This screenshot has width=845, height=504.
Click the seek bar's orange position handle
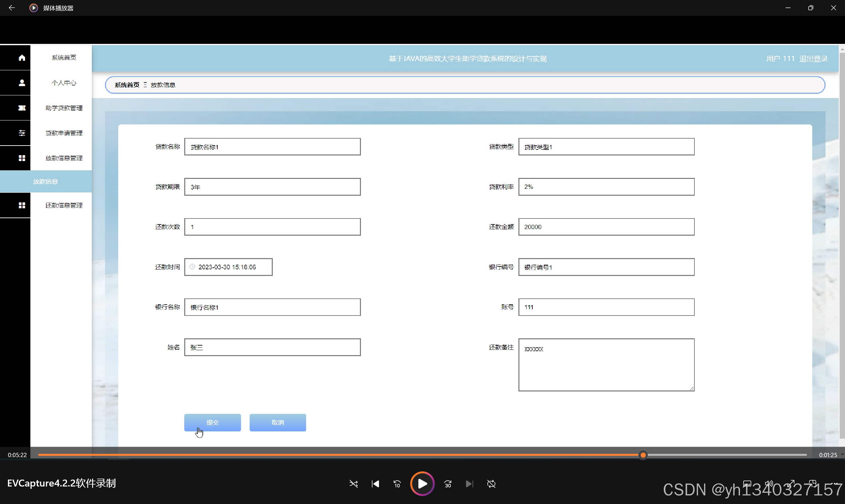point(643,455)
